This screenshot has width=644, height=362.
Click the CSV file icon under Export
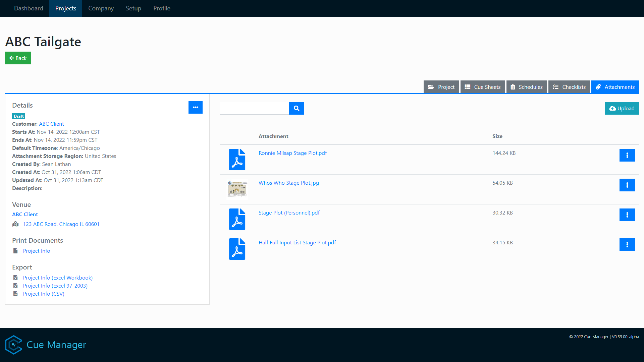tap(15, 294)
